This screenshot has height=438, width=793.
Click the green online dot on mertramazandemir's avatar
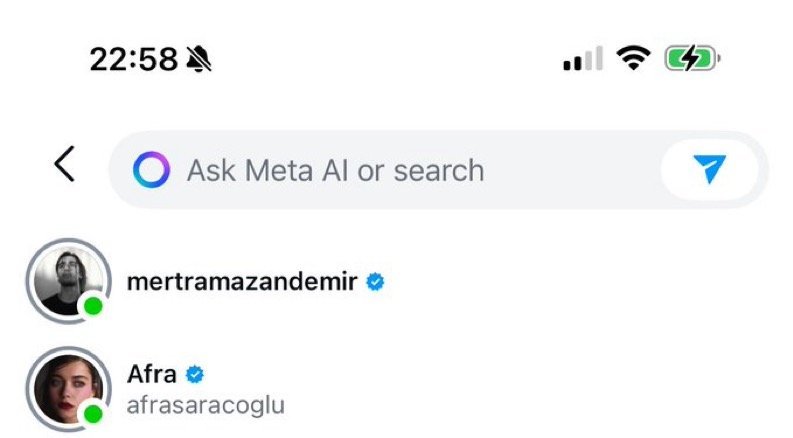point(94,307)
